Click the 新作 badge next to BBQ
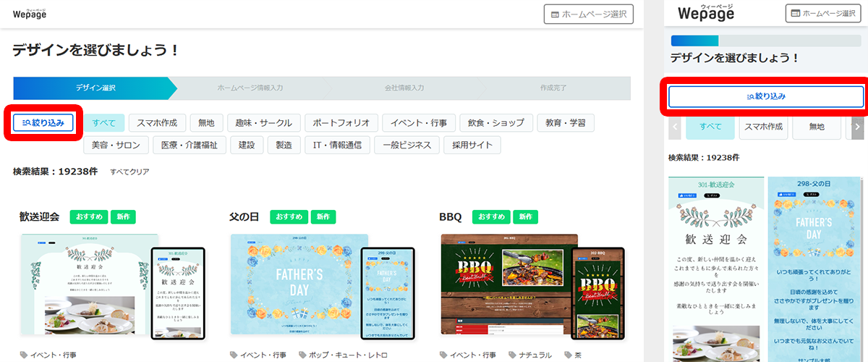The image size is (868, 362). pos(525,216)
